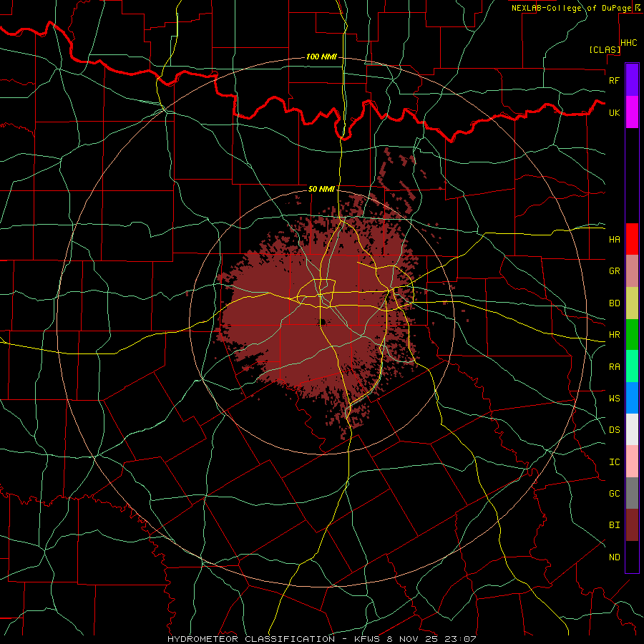
Task: Click the RF purple legend swatch
Action: (x=632, y=80)
